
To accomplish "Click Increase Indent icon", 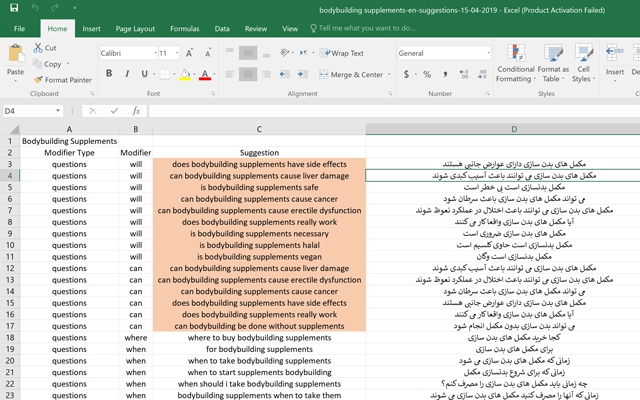I will coord(302,74).
